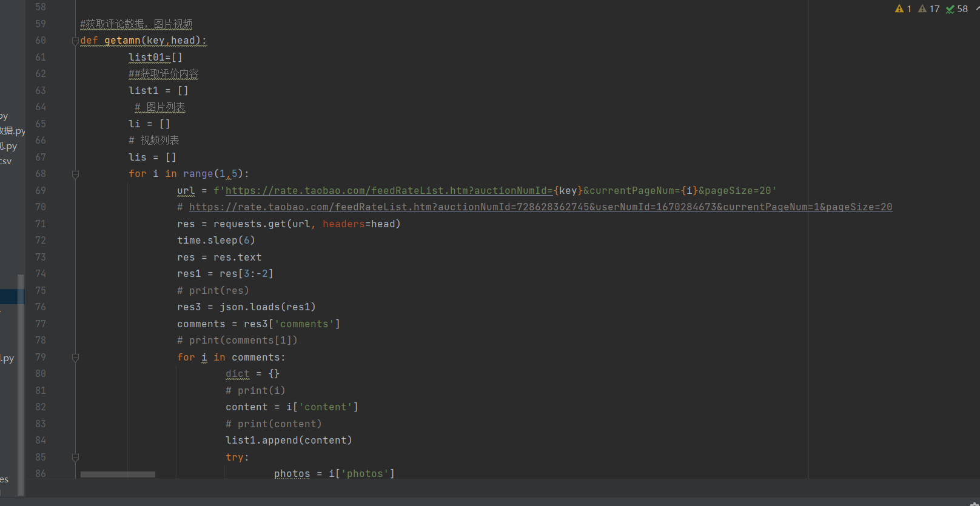Click the 'url' variable on line 69
Image resolution: width=980 pixels, height=506 pixels.
pos(186,191)
